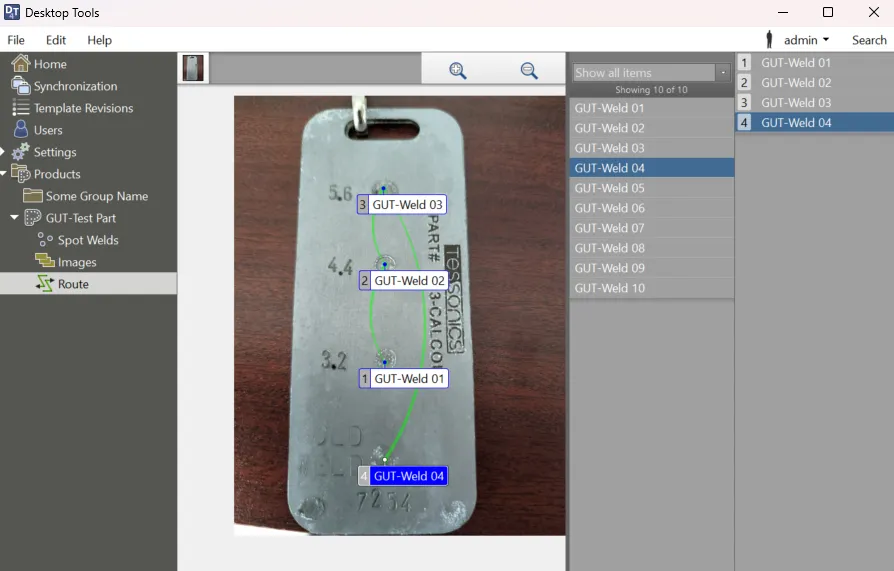894x571 pixels.
Task: Click the Images stack icon
Action: tap(45, 261)
